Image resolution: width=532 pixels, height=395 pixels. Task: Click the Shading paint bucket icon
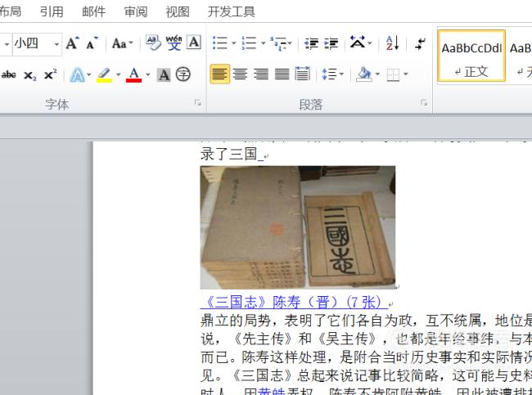point(363,74)
